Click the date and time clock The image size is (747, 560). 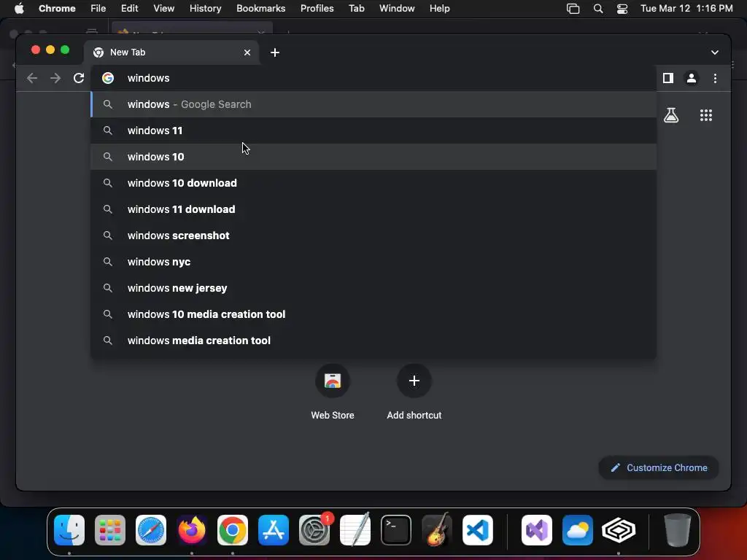686,9
